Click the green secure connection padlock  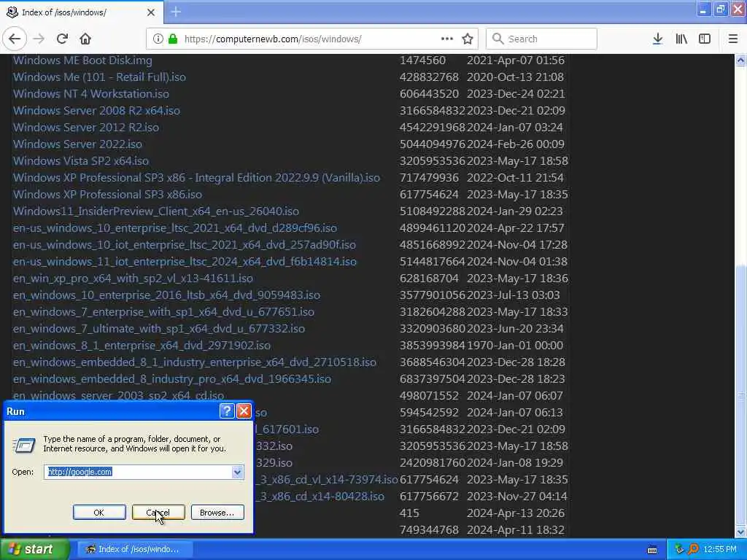pyautogui.click(x=173, y=39)
